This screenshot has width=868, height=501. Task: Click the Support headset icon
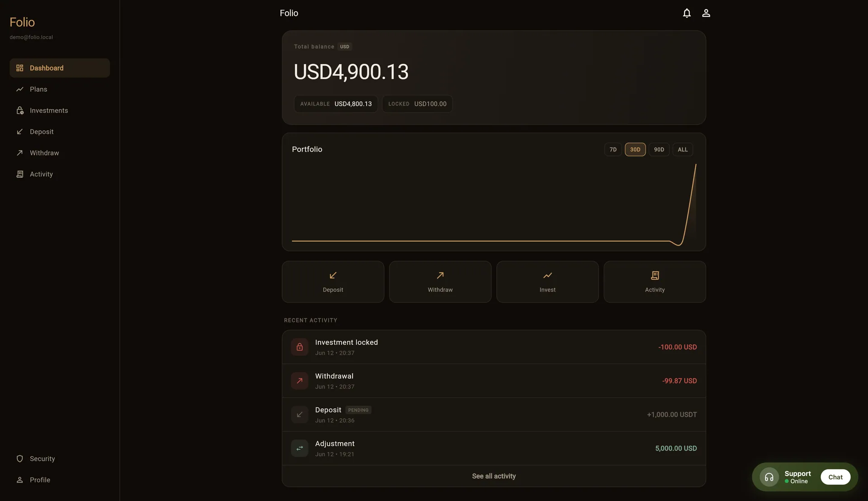pyautogui.click(x=769, y=477)
